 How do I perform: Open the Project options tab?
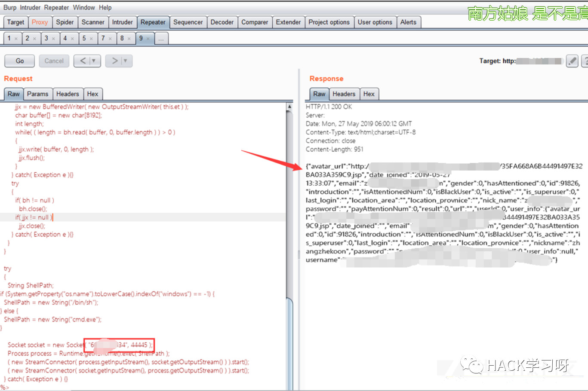tap(329, 22)
